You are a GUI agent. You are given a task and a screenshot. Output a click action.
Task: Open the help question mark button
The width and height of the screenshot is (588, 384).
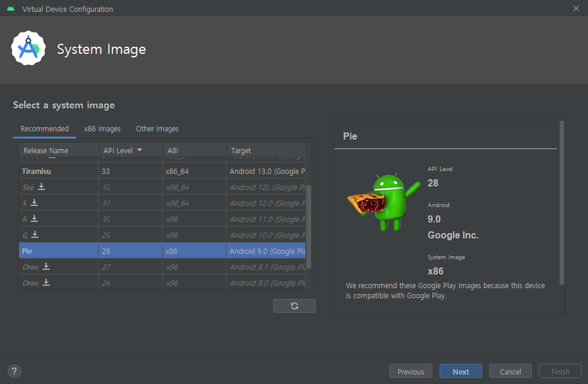point(14,371)
